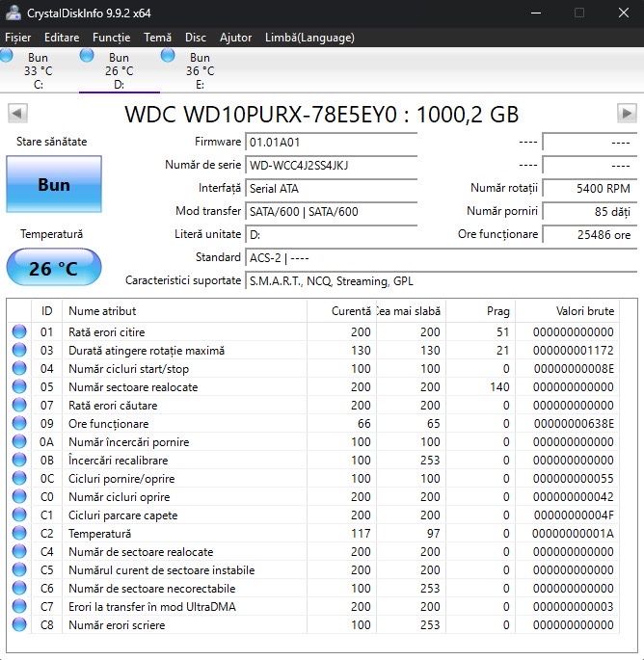Open the Ajutor menu
644x660 pixels.
pyautogui.click(x=235, y=38)
